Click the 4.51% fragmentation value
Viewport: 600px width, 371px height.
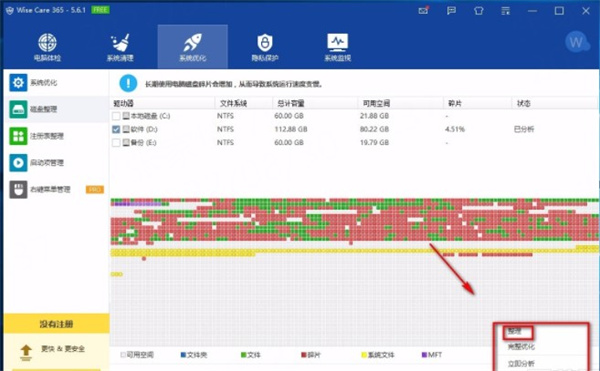455,129
